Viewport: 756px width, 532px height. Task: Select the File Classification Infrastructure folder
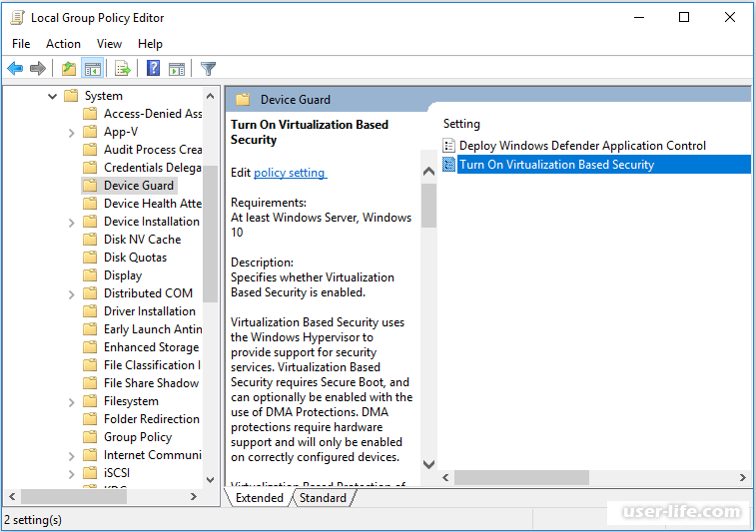click(x=152, y=365)
